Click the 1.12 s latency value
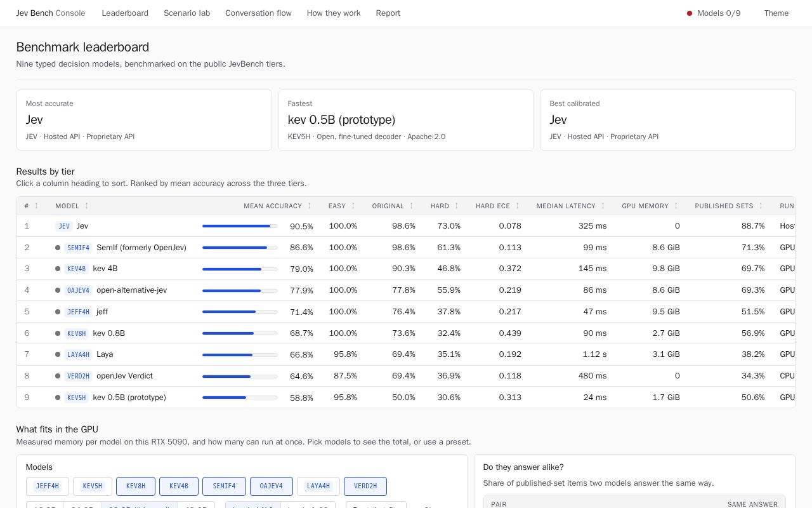The width and height of the screenshot is (812, 508). coord(594,354)
